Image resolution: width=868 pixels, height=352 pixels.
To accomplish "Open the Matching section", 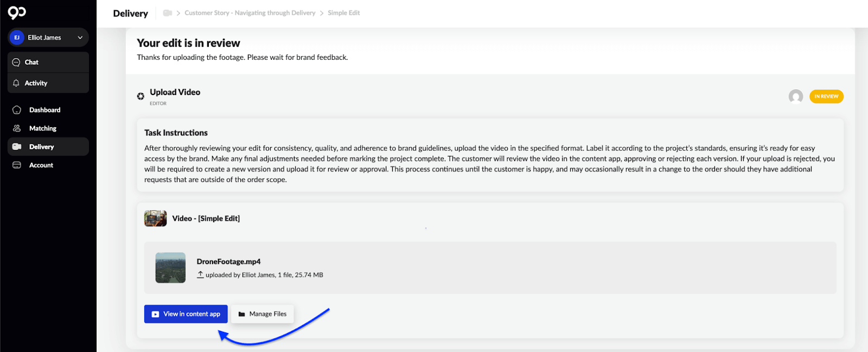I will [42, 128].
